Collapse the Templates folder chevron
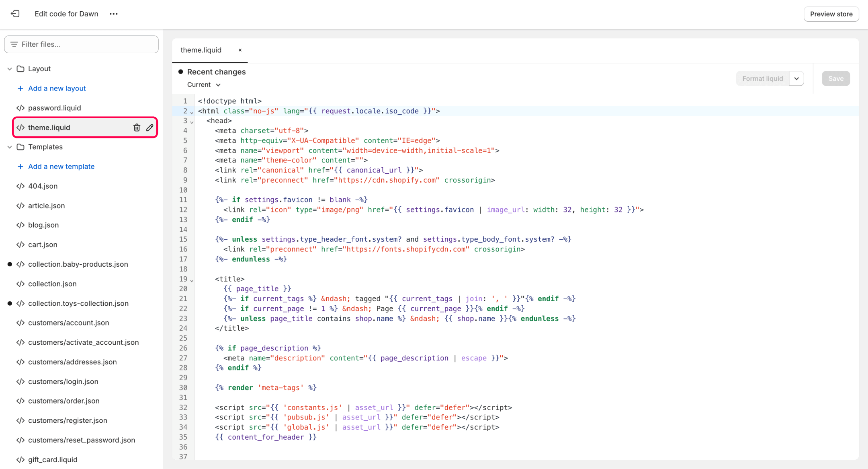This screenshot has height=469, width=868. coord(10,147)
